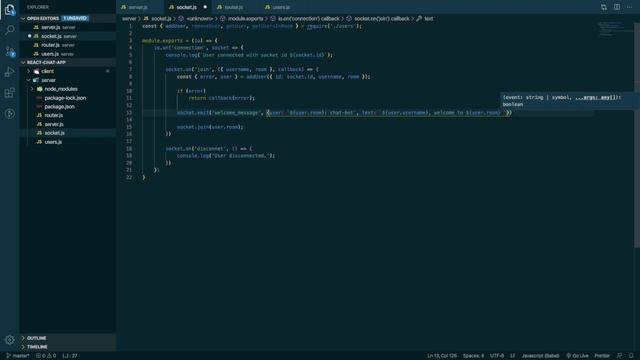Open router.js in Open Editors list
This screenshot has width=640, height=360.
click(x=68, y=45)
